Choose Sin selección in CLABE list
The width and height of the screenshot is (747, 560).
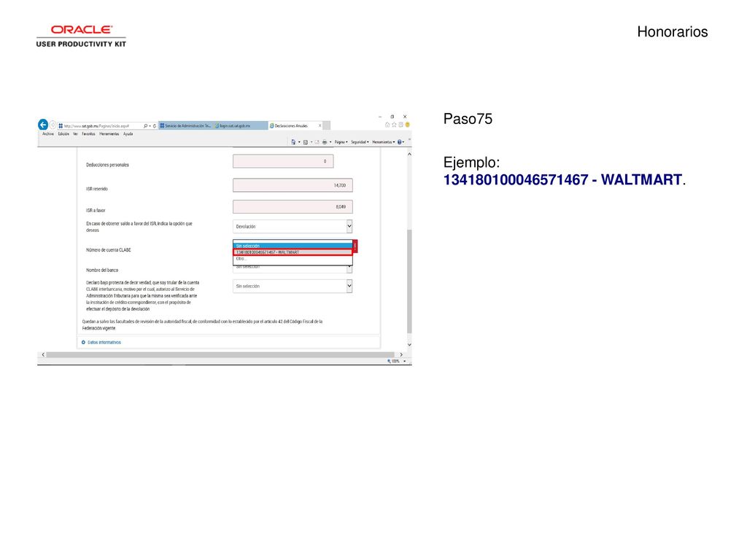tap(293, 246)
